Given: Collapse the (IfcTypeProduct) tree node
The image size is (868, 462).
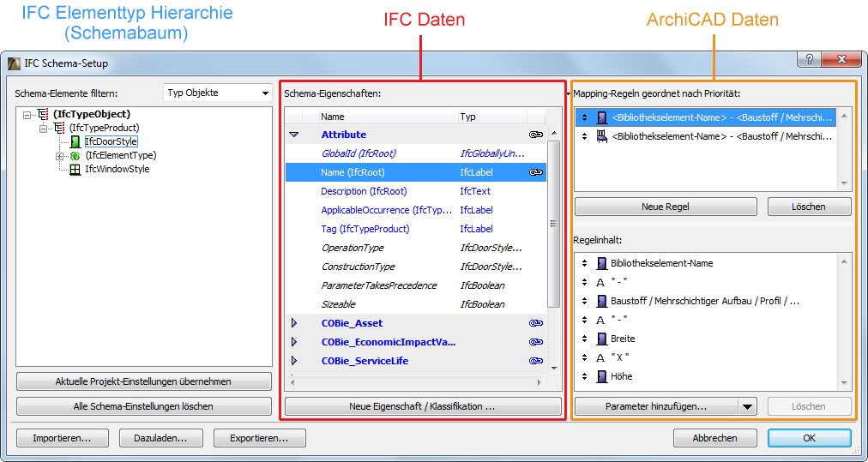Looking at the screenshot, I should coord(43,129).
